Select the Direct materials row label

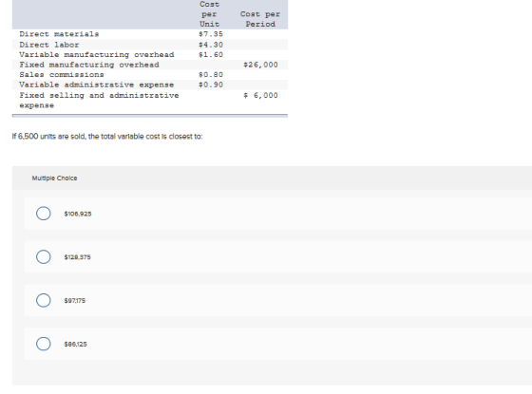(x=59, y=34)
